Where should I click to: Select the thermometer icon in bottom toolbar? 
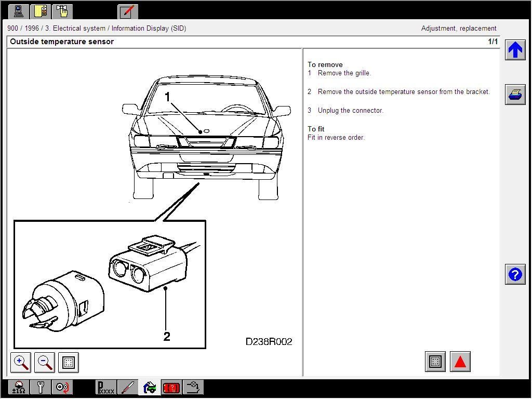pyautogui.click(x=128, y=387)
